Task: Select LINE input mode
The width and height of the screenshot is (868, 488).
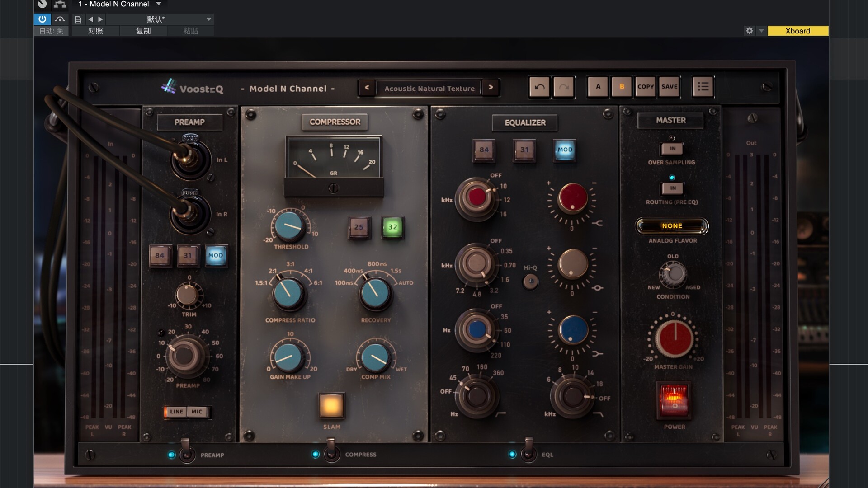Action: tap(176, 412)
